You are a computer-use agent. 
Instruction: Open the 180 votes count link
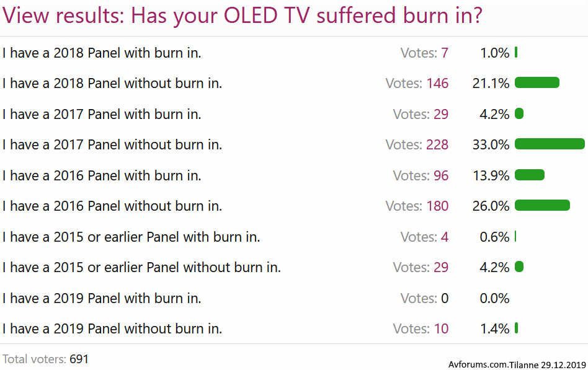[x=437, y=206]
